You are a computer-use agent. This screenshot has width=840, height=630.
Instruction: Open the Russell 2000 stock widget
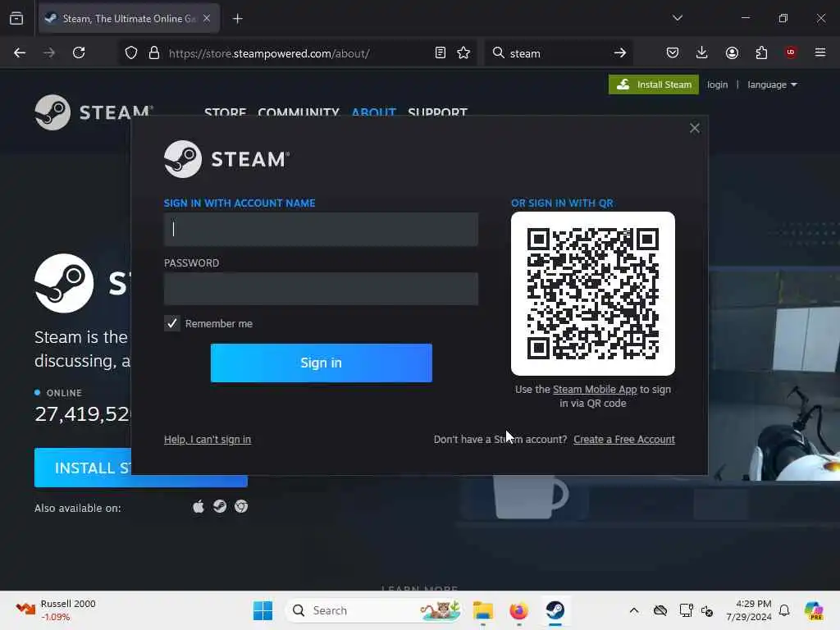point(56,610)
